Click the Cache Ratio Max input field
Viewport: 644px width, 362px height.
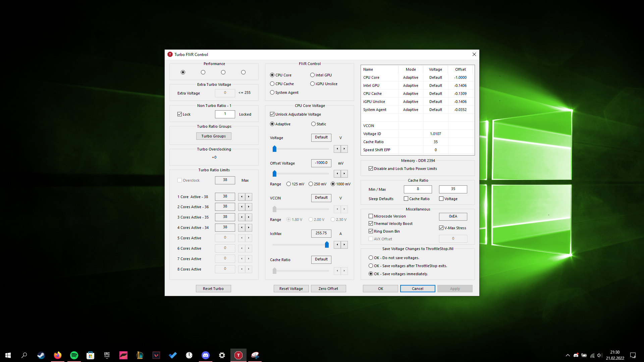coord(453,189)
